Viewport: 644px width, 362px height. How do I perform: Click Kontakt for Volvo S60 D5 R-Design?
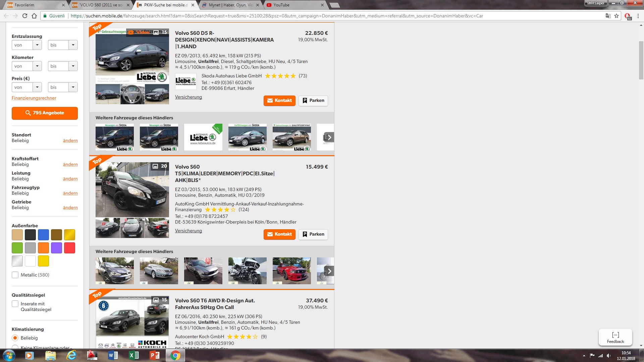pyautogui.click(x=279, y=101)
